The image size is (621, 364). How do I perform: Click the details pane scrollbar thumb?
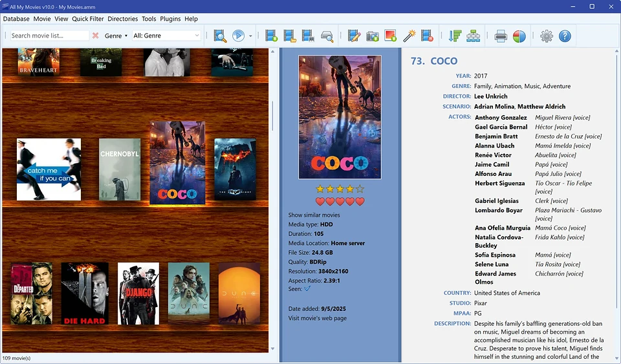616,181
